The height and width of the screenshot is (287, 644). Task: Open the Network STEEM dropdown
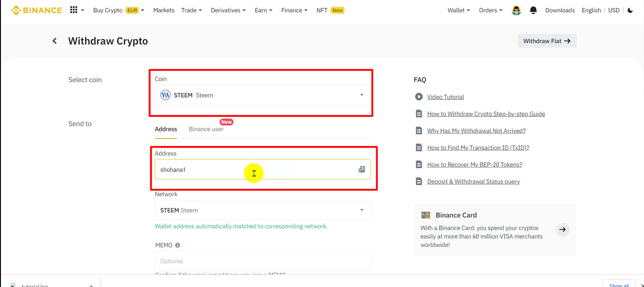(262, 210)
